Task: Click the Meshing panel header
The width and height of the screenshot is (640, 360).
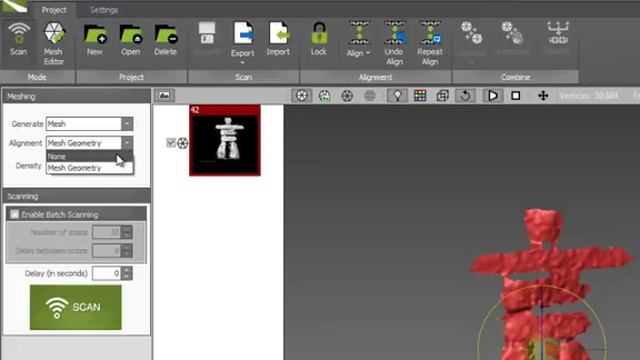Action: pos(76,96)
